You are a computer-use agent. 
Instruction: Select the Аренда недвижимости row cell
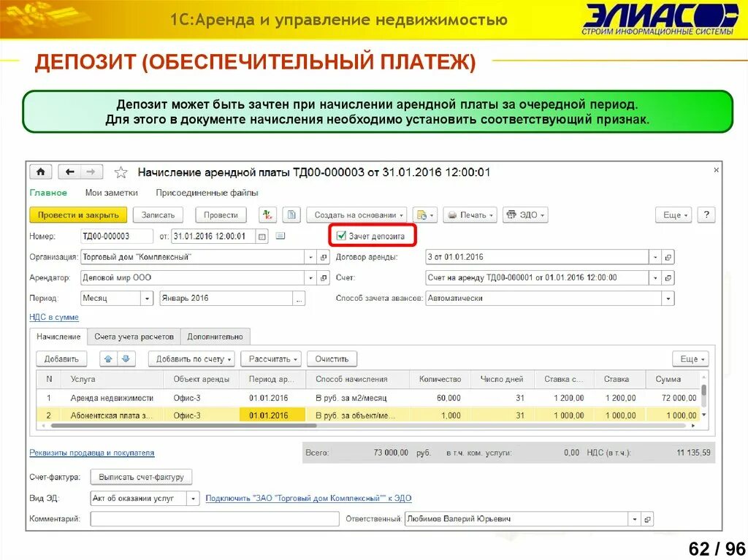click(112, 398)
